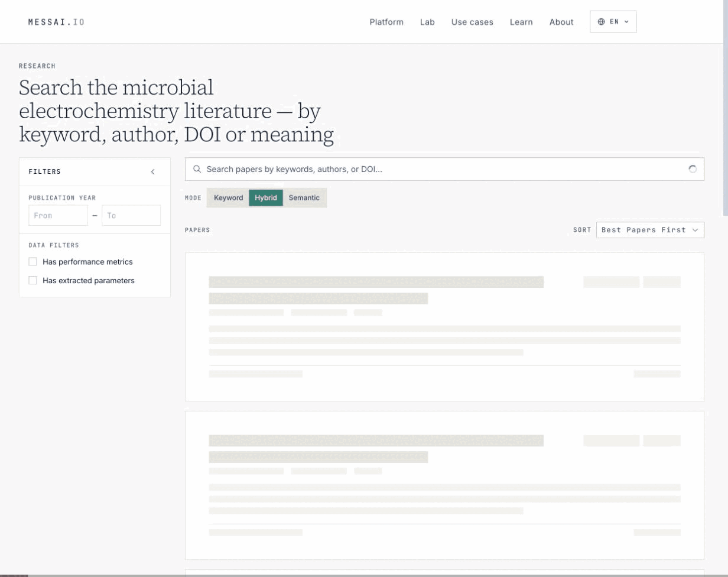This screenshot has height=577, width=728.
Task: Open the About page link
Action: [561, 22]
